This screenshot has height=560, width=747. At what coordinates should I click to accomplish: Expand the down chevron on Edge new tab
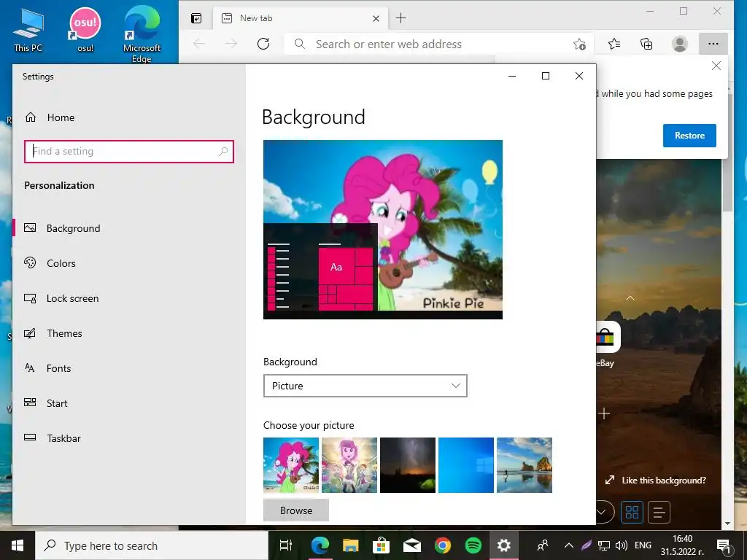tap(603, 513)
